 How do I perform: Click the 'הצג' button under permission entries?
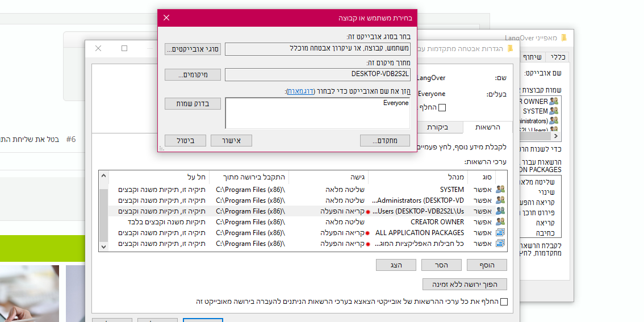[x=396, y=265]
